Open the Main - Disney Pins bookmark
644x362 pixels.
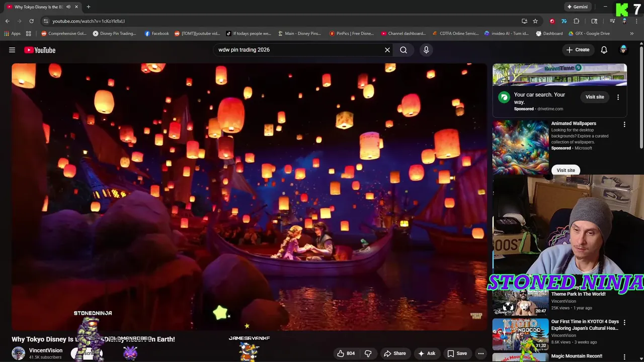(x=299, y=34)
